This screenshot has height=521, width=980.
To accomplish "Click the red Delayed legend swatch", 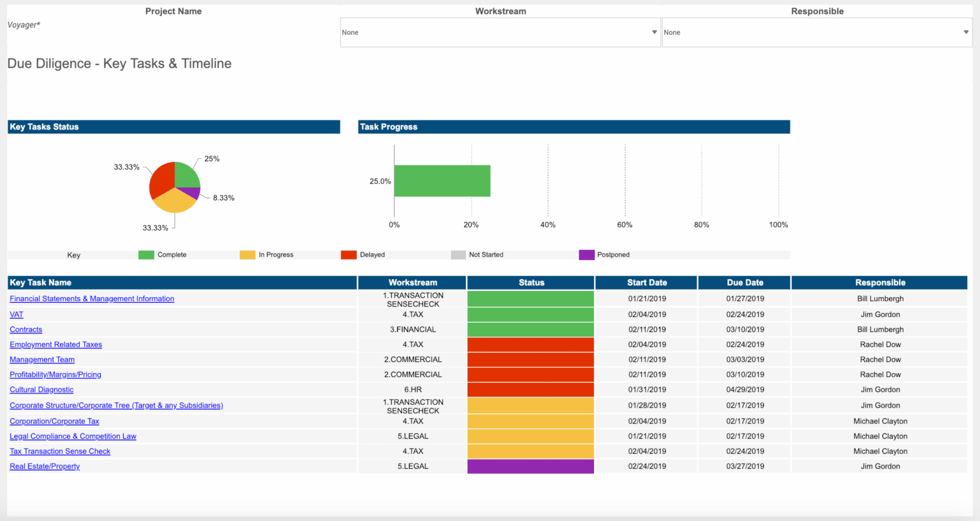I will [348, 255].
